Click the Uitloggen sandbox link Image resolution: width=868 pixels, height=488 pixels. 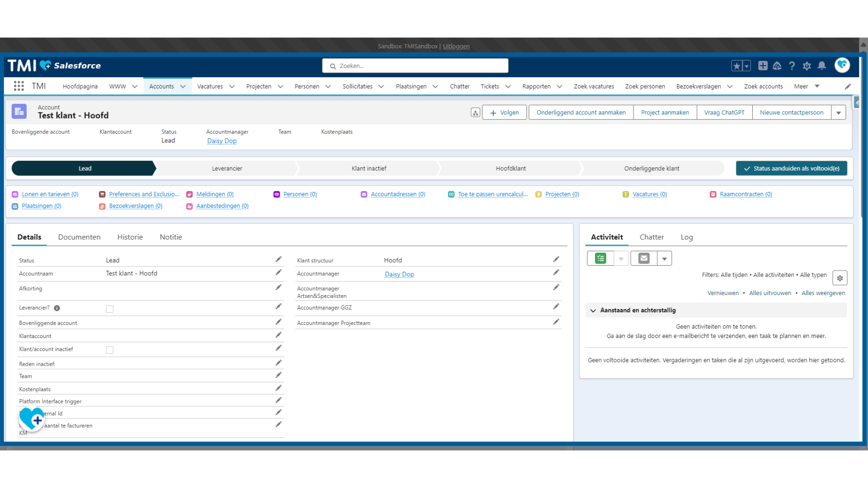[x=456, y=46]
